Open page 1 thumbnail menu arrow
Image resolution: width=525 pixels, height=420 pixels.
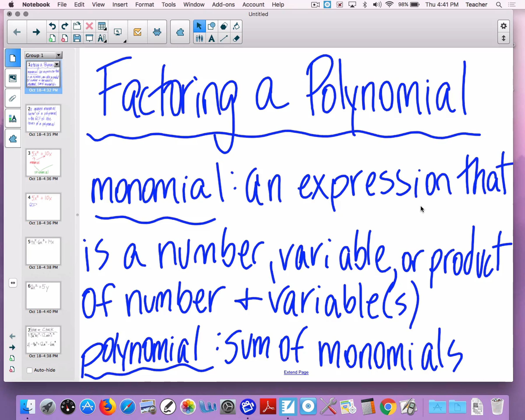tap(57, 64)
